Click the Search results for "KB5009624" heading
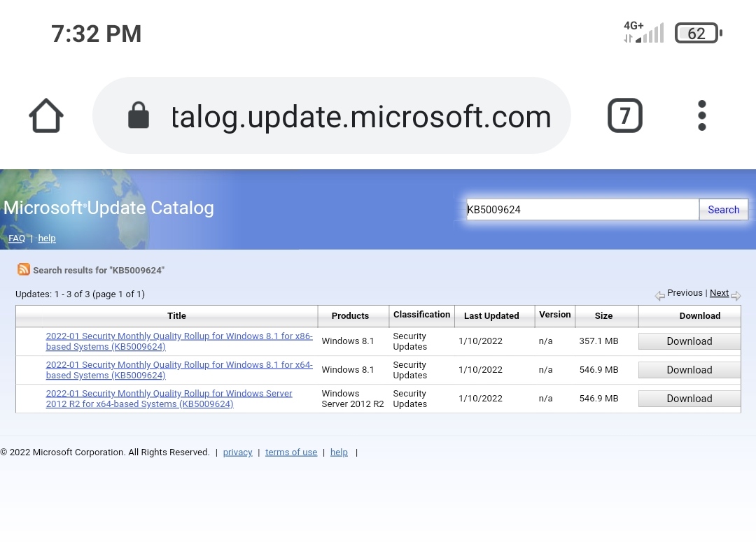756x542 pixels. pos(99,270)
